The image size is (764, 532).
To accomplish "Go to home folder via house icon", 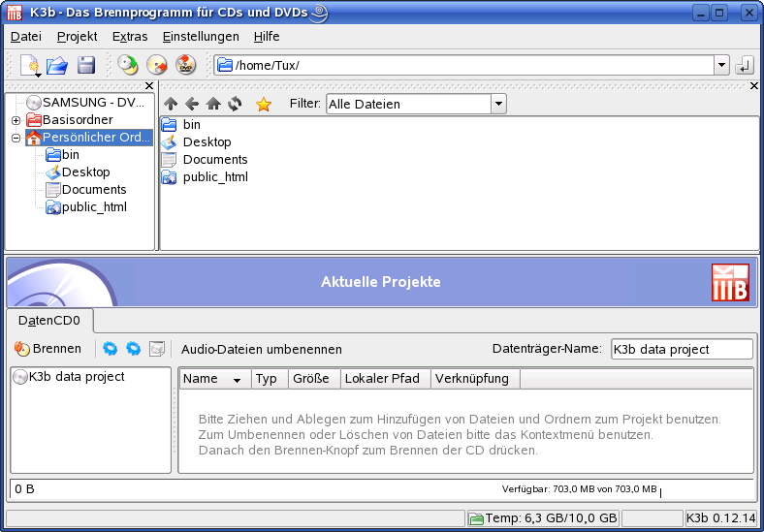I will pyautogui.click(x=213, y=104).
